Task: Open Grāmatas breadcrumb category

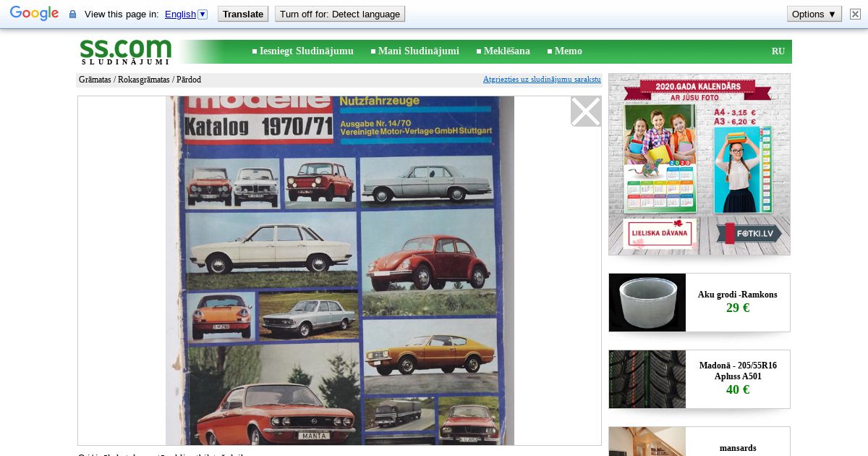Action: pos(95,80)
